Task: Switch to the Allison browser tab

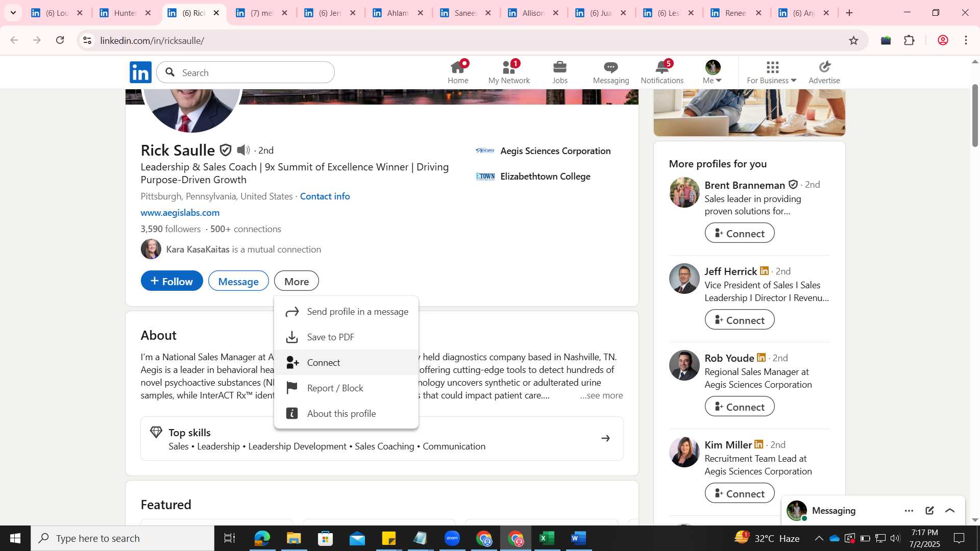Action: pyautogui.click(x=533, y=13)
